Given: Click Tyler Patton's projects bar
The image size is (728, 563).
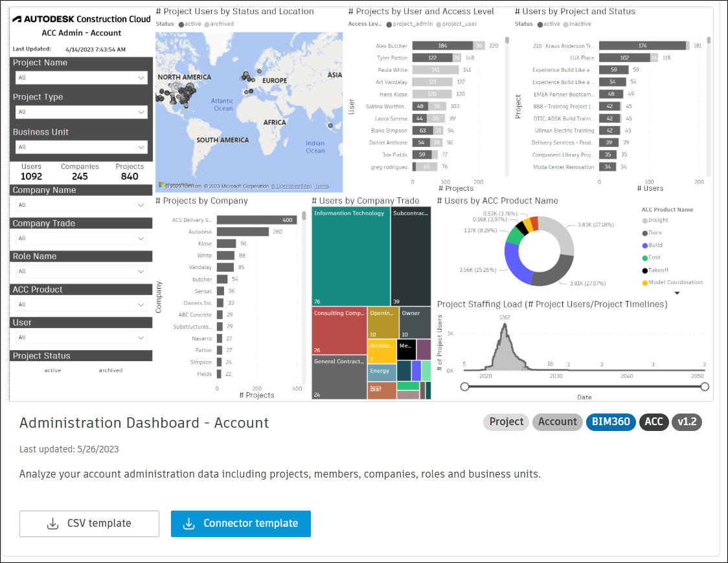Looking at the screenshot, I should [x=437, y=58].
